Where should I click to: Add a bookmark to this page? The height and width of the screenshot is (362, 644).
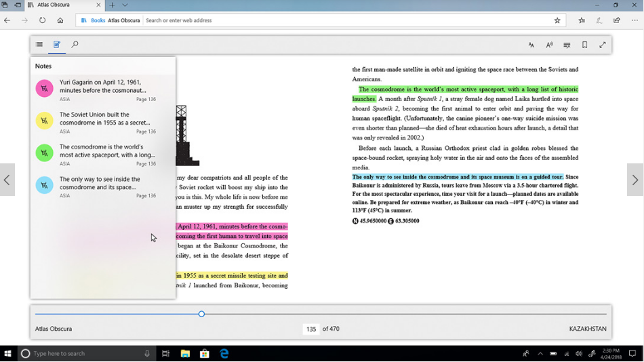584,45
